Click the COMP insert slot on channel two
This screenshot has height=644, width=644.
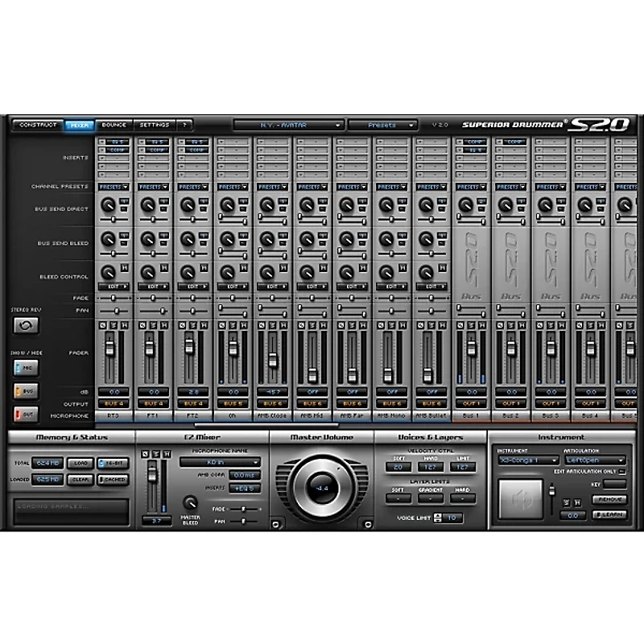(x=153, y=152)
